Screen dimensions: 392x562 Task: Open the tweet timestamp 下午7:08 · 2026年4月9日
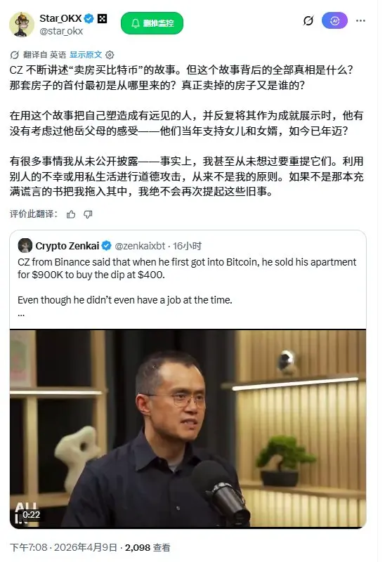pos(63,547)
